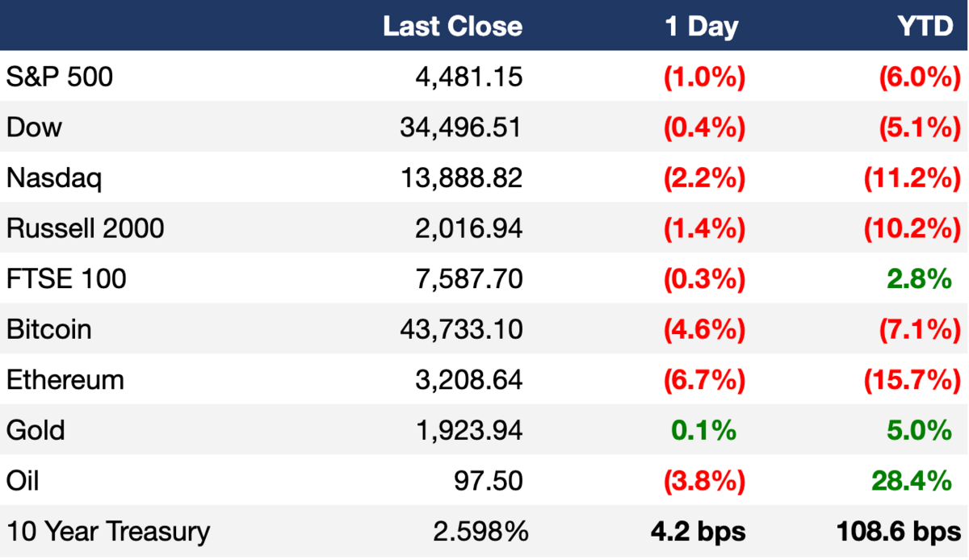
Task: Click the Bitcoin last close 43,733.10
Action: point(461,329)
